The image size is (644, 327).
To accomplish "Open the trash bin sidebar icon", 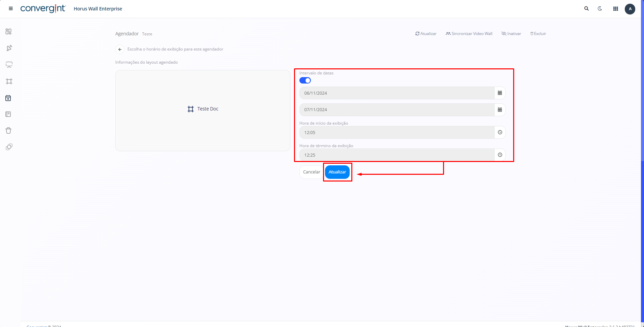I will point(9,131).
